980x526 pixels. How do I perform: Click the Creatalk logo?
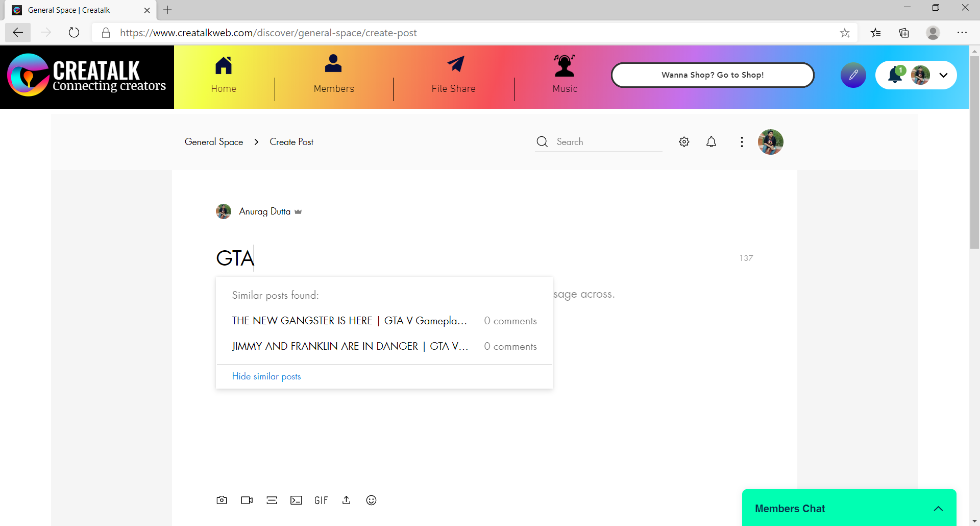(87, 77)
